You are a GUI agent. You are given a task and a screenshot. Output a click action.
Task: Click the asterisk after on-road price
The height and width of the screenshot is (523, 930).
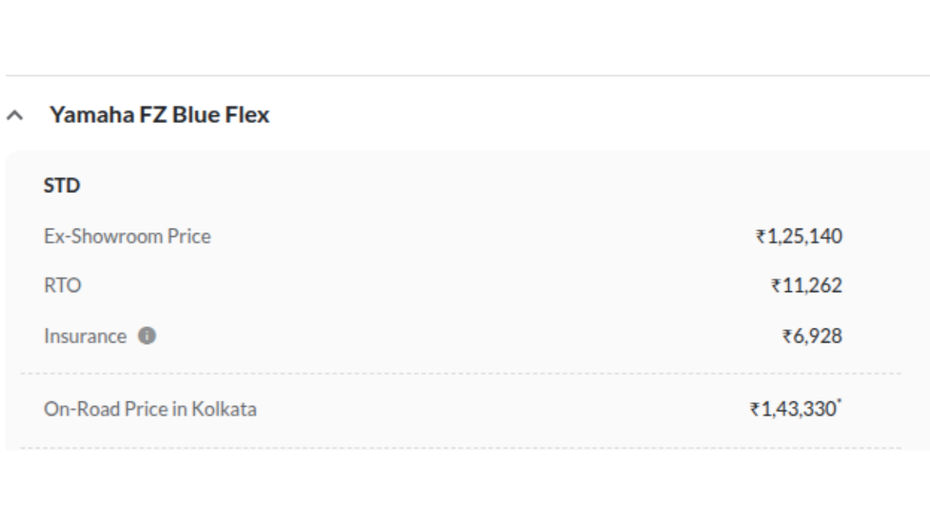click(839, 402)
